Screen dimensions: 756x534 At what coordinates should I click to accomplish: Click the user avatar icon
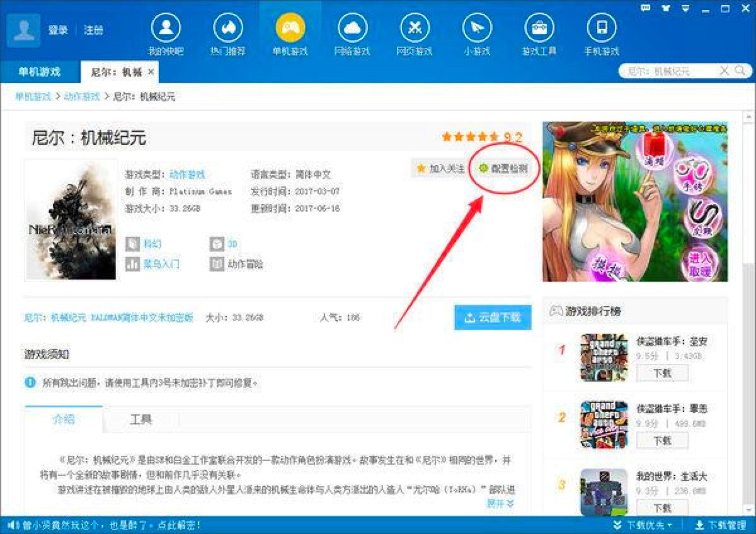point(24,30)
